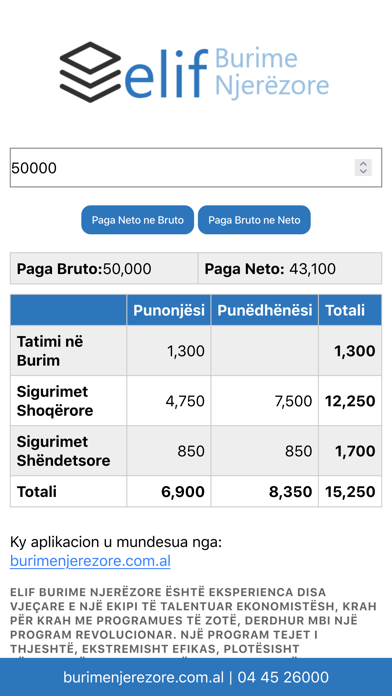The width and height of the screenshot is (392, 696).
Task: Click the stacked layers logo icon
Action: 91,72
